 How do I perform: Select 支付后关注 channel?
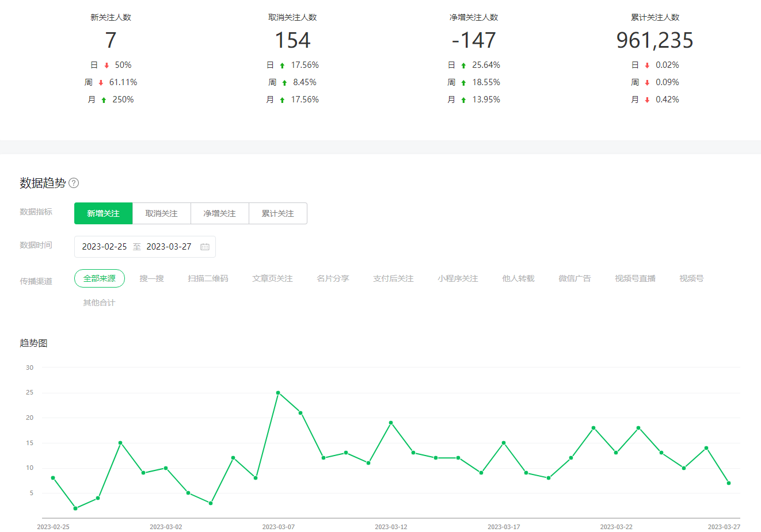point(393,278)
